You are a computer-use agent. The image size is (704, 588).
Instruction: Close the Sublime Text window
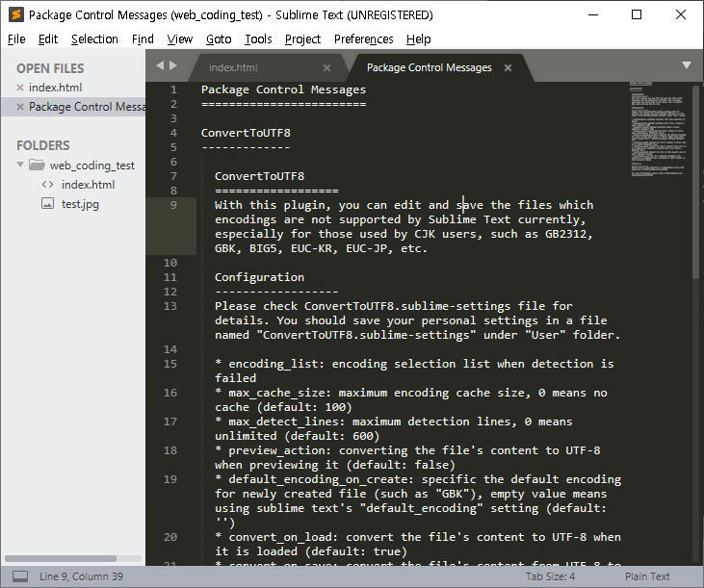(x=680, y=14)
